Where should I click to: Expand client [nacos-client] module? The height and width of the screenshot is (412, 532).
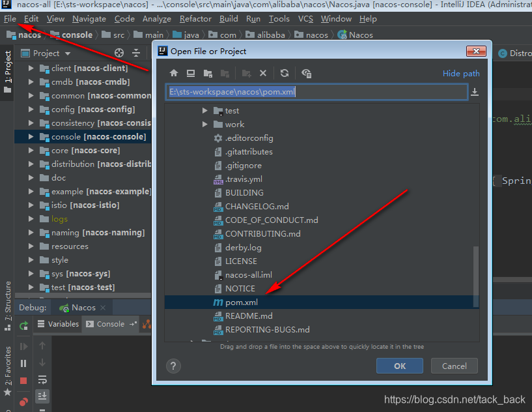(x=31, y=68)
